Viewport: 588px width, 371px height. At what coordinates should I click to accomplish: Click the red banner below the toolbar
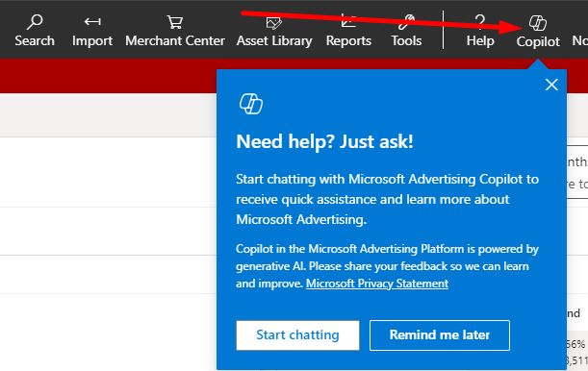pos(108,76)
